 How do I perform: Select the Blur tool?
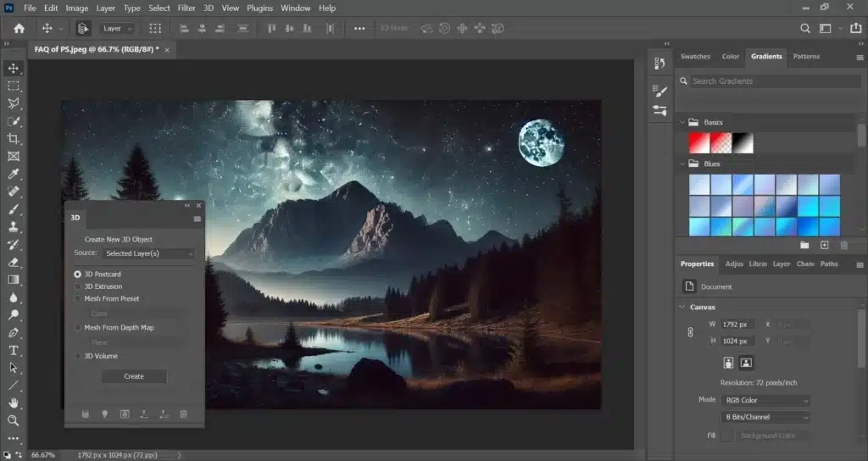point(14,297)
